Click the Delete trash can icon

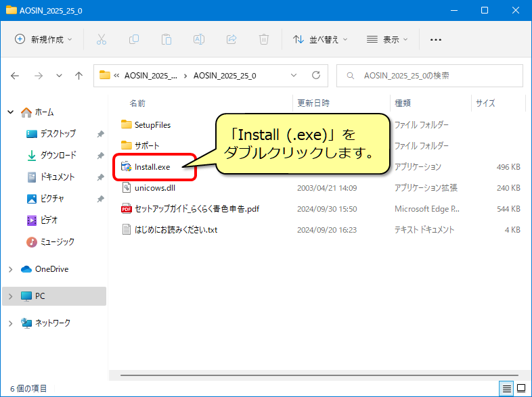[264, 39]
